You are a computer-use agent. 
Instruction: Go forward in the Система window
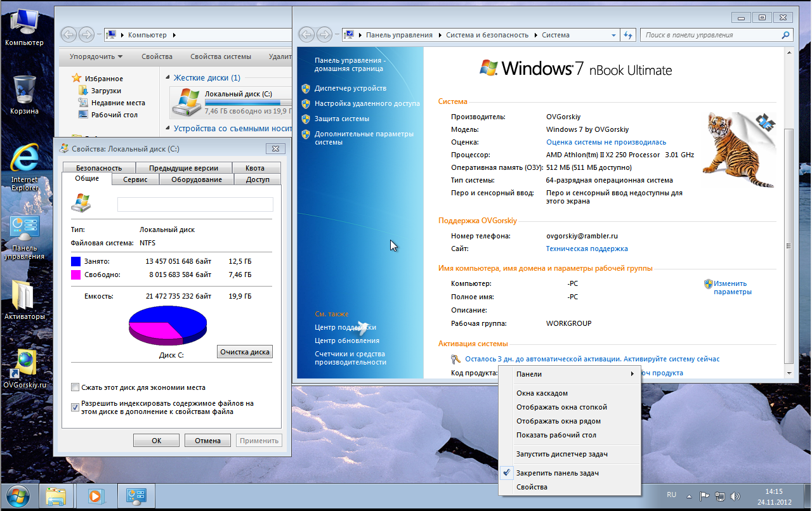[324, 35]
